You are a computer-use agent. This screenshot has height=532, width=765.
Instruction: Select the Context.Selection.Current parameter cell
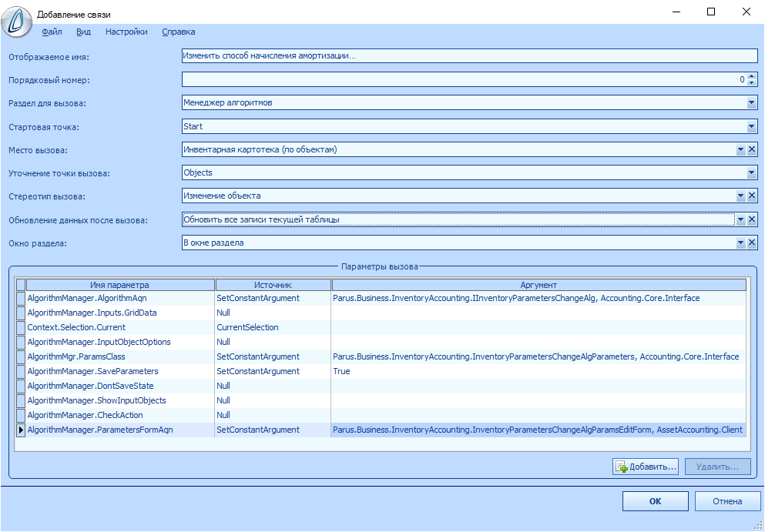[x=120, y=327]
